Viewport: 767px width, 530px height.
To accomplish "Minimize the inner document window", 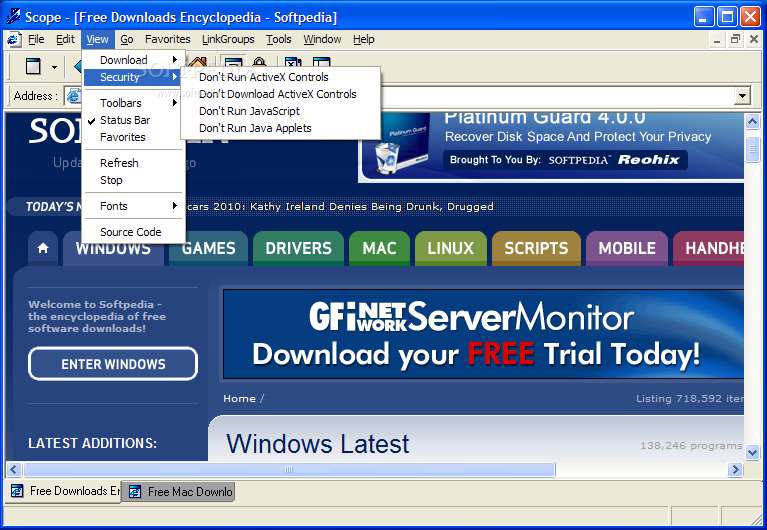I will click(x=717, y=40).
